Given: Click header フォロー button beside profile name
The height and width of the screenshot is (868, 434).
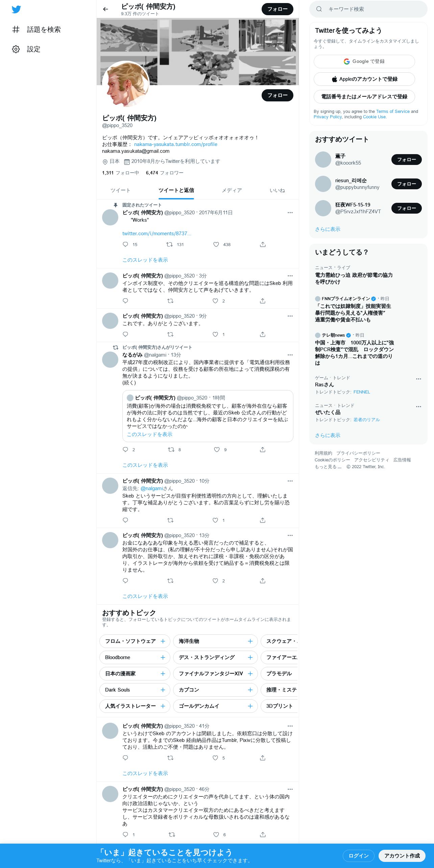Looking at the screenshot, I should 278,9.
